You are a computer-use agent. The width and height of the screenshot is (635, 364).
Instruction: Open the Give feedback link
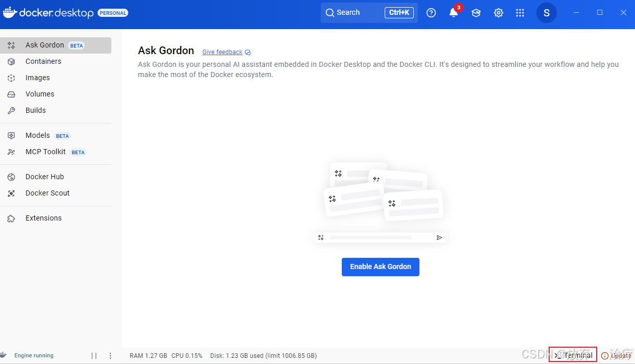222,52
